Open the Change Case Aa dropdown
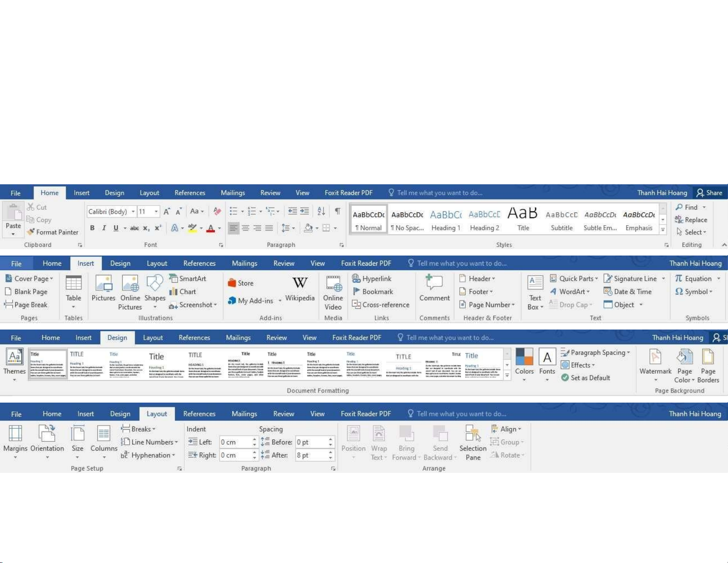728x563 pixels. pos(197,211)
